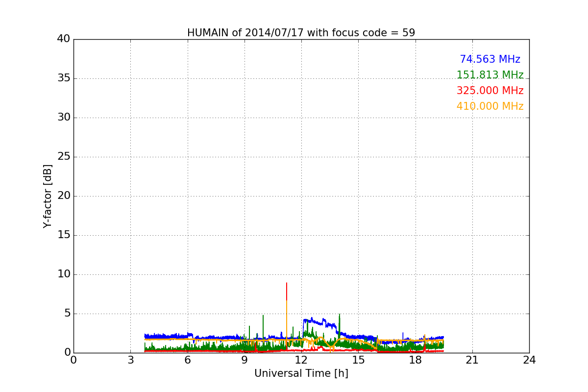This screenshot has height=392, width=588.
Task: Click the y-axis tick label '25'
Action: (x=64, y=157)
